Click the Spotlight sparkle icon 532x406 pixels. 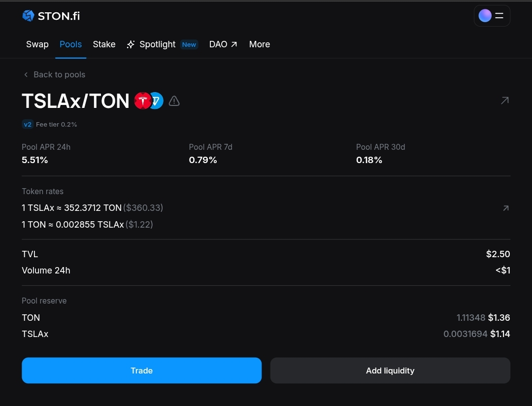tap(131, 44)
